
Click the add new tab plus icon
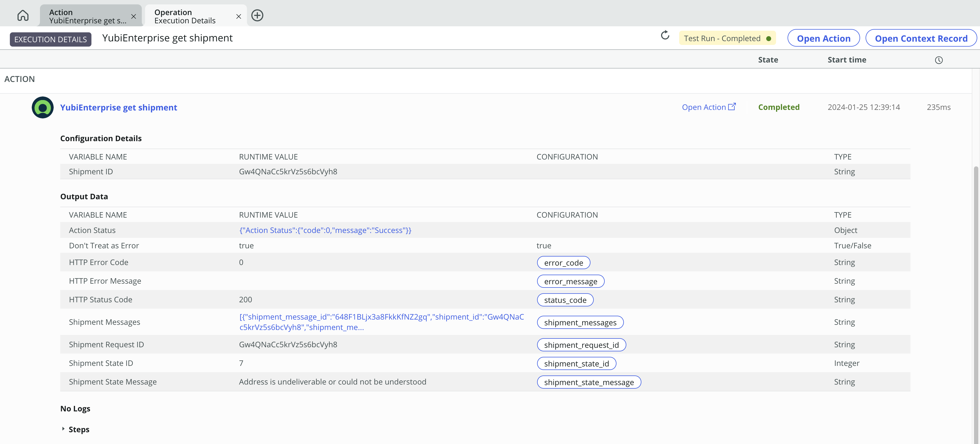click(257, 15)
